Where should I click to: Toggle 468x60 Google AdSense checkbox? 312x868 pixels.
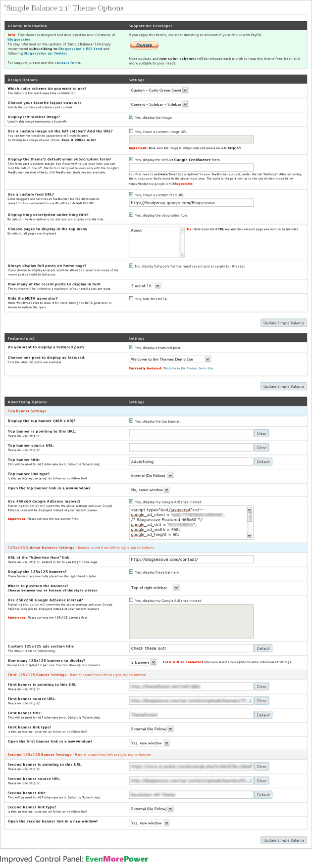click(x=131, y=501)
